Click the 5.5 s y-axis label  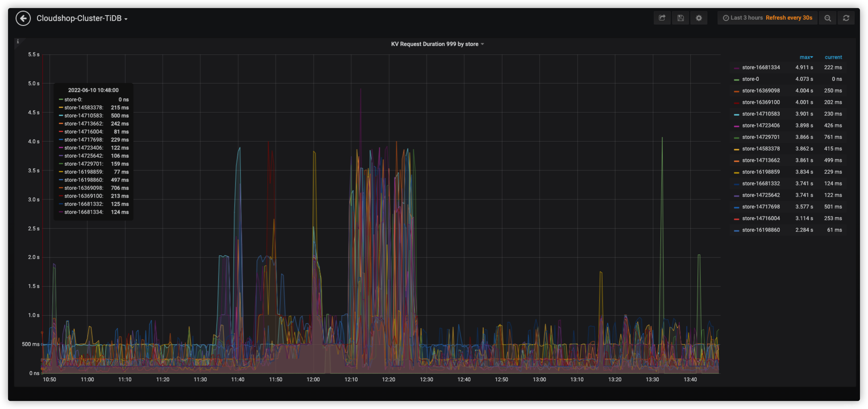tap(34, 55)
